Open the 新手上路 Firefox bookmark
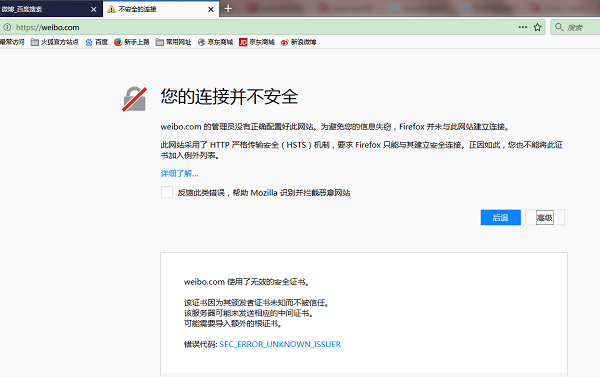Image resolution: width=600 pixels, height=377 pixels. point(132,42)
